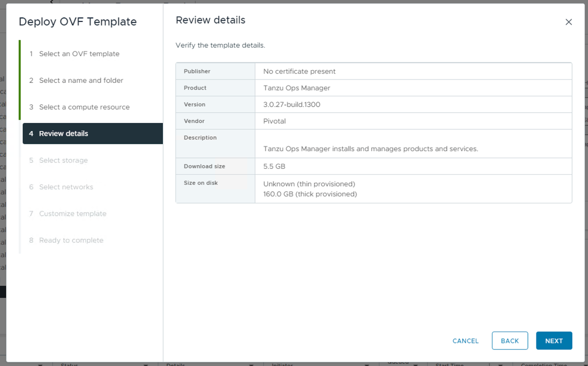Select the 'Tanzu Ops Manager' product value

(x=297, y=88)
